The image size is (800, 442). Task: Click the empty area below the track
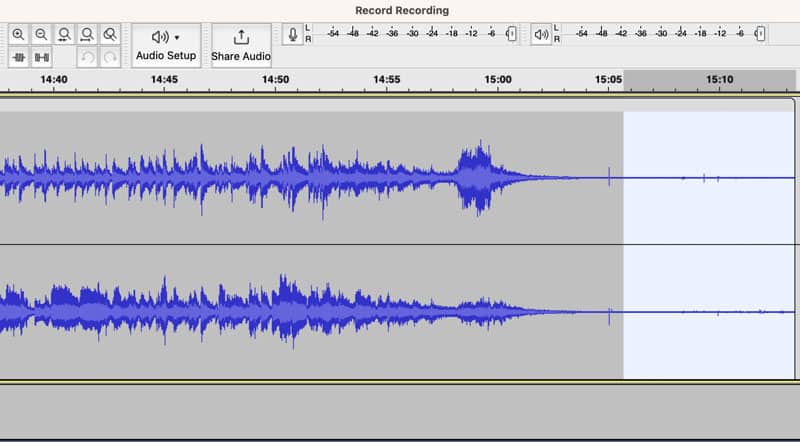(400, 412)
